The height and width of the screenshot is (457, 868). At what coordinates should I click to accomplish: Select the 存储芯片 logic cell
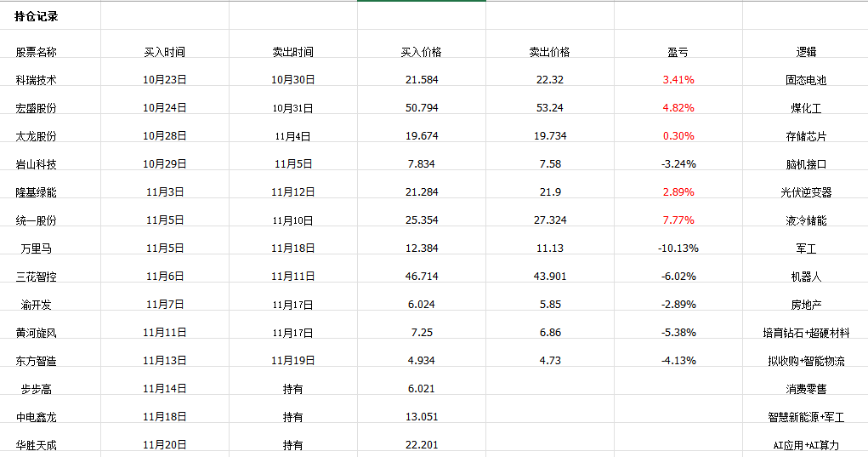coord(806,136)
